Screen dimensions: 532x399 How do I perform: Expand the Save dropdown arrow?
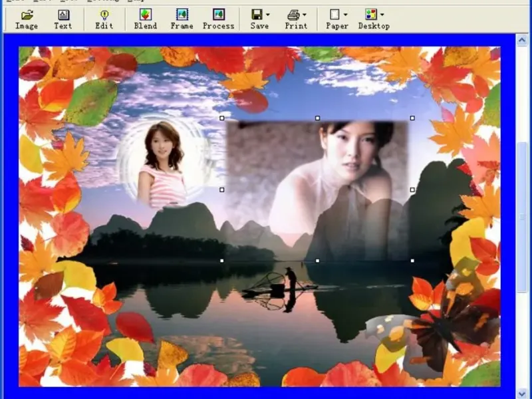pos(268,15)
